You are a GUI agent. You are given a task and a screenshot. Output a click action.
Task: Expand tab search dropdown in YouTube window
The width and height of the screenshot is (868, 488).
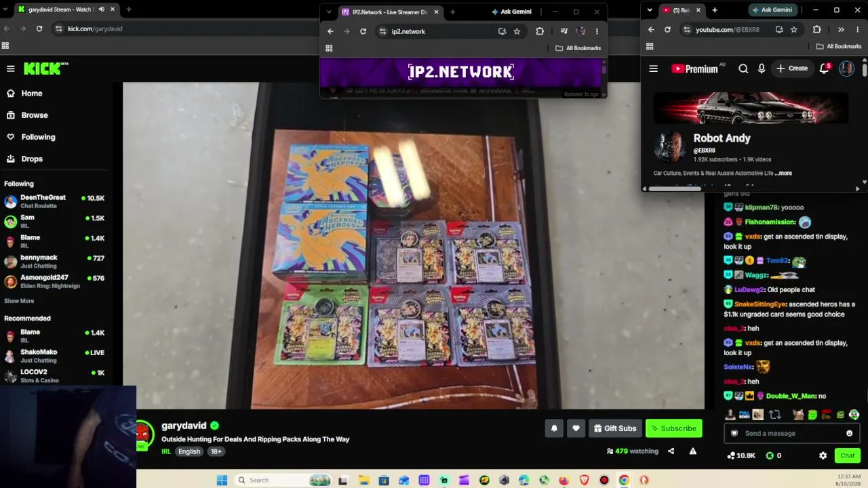(650, 10)
